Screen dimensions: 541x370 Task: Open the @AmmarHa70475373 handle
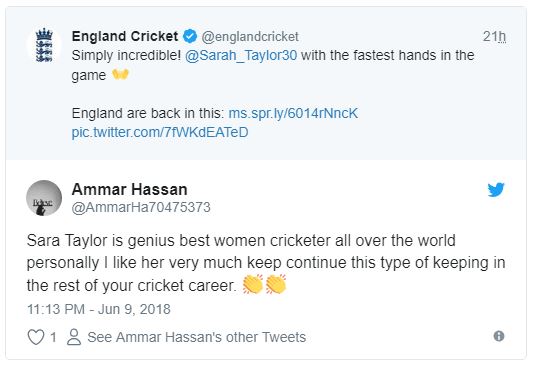click(x=141, y=207)
